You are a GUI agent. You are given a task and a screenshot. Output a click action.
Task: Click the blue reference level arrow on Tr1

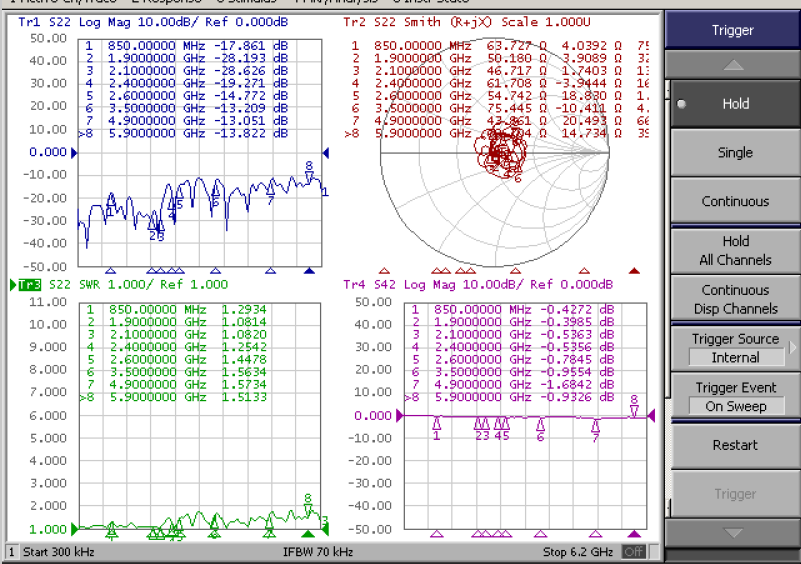pos(74,152)
